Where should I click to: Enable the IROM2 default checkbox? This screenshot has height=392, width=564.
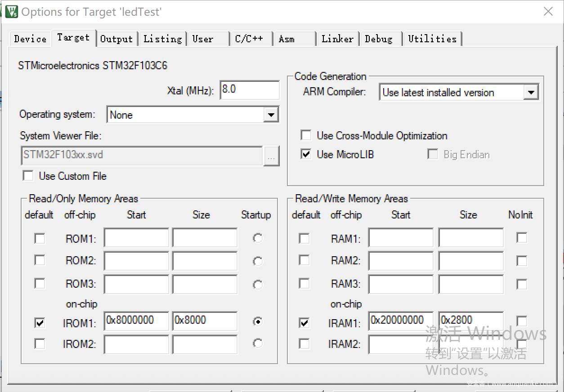pos(40,344)
